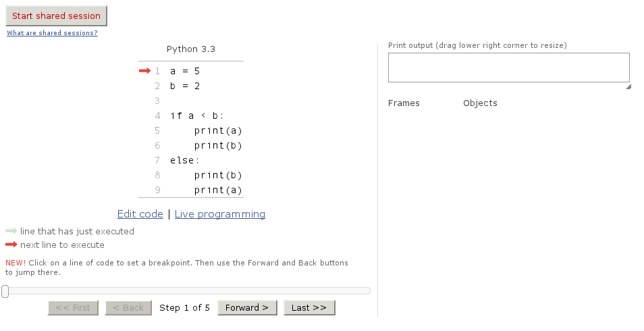The width and height of the screenshot is (644, 331).
Task: Set breakpoint on line 5 print(a)
Action: pyautogui.click(x=217, y=130)
